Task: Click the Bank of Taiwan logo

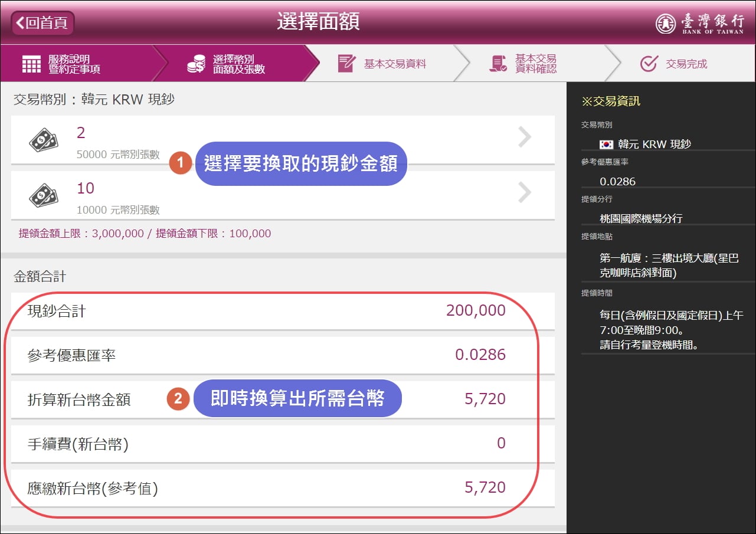Action: [699, 24]
